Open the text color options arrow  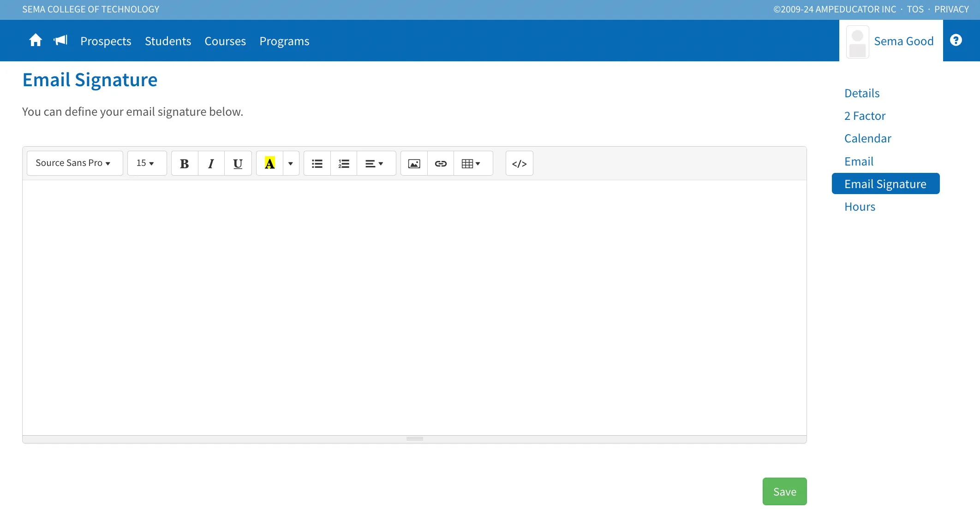[291, 163]
